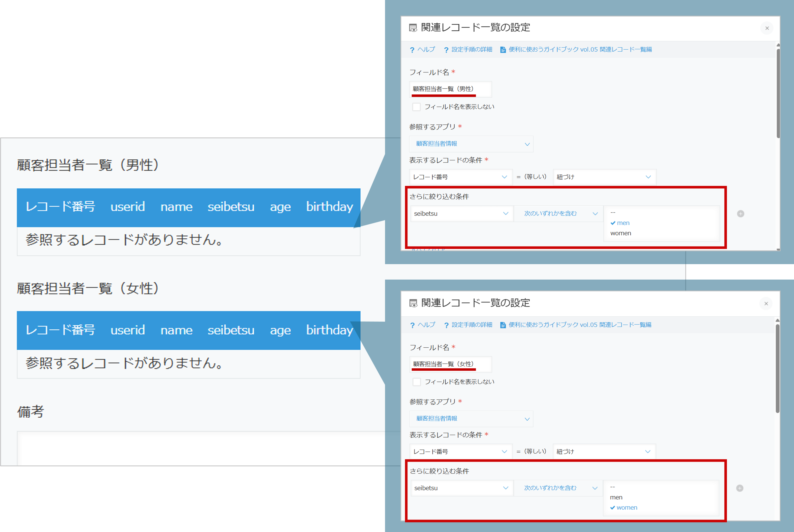This screenshot has height=532, width=794.
Task: Deselect checked women option in lower dialog
Action: [x=624, y=508]
